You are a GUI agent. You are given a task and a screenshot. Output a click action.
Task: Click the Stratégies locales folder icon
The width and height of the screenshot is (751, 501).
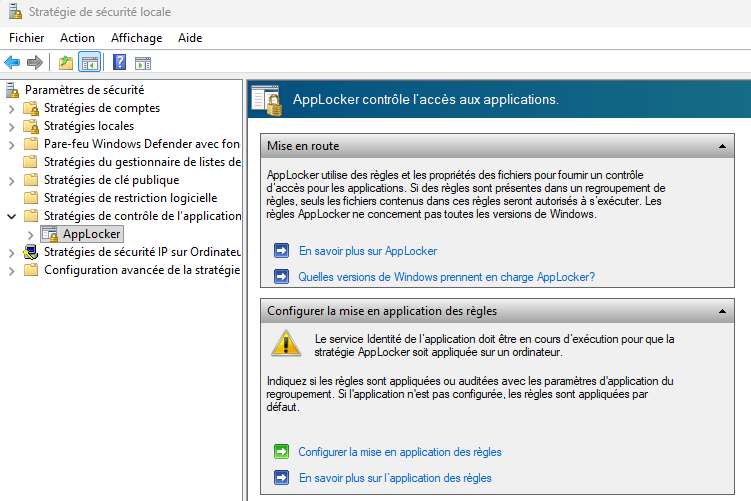point(31,126)
